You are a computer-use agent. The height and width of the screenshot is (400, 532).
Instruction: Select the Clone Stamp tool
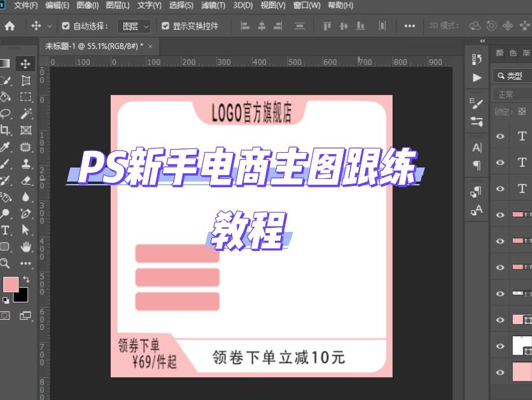(x=26, y=163)
